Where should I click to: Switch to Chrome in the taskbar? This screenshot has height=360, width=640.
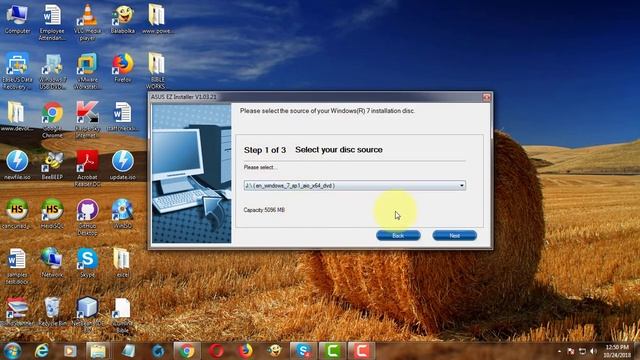pos(187,351)
